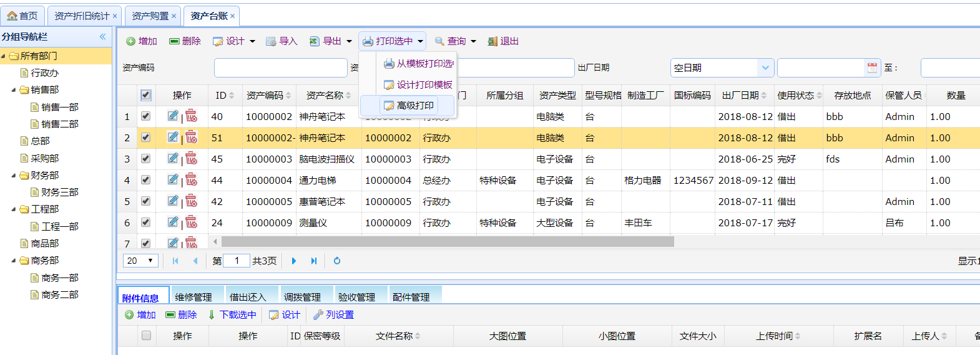Select 高级打印 from the print menu

click(x=409, y=106)
